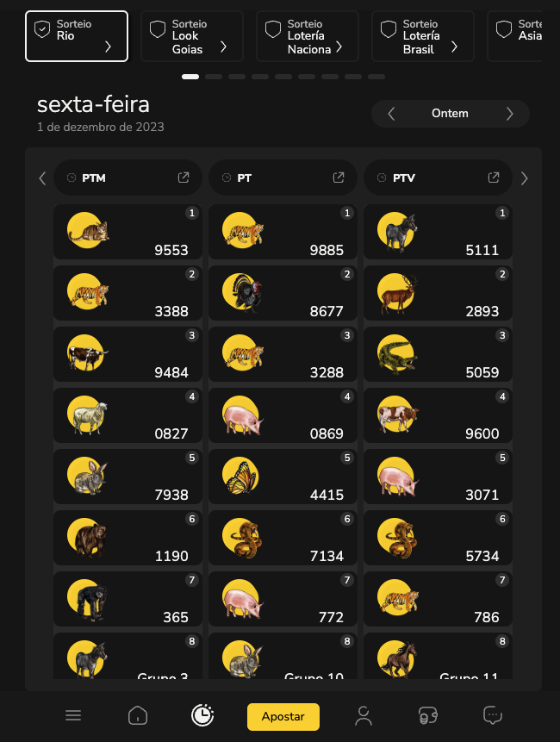Viewport: 560px width, 742px height.
Task: Select Sorteio Rio tab
Action: point(77,36)
